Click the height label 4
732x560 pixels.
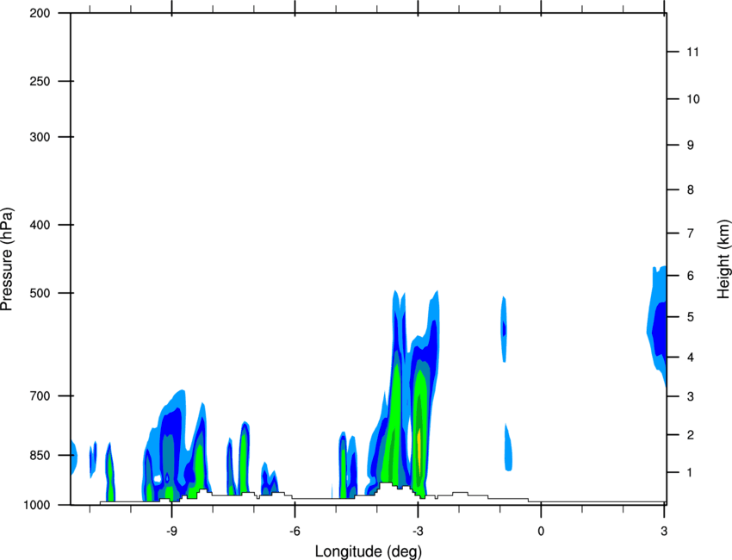[x=691, y=358]
